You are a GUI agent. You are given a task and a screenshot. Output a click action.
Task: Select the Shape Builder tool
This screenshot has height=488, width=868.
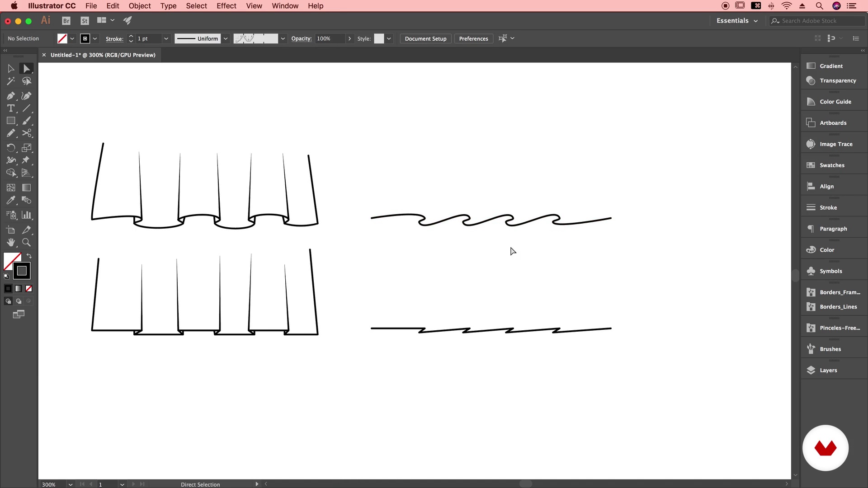pos(11,173)
